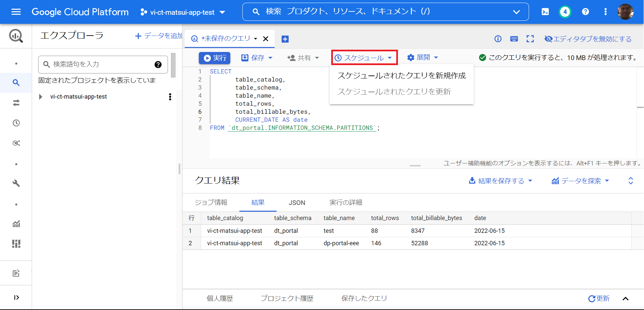Select スケジュールされたクエリを更新 menu item
Screen dimensions: 644x310
401,92
